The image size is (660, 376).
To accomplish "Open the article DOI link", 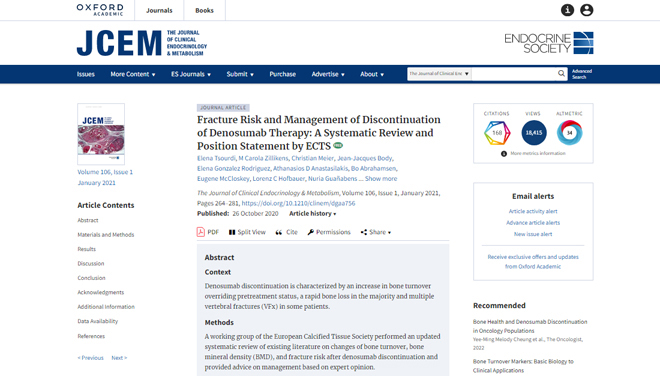I will (x=298, y=203).
